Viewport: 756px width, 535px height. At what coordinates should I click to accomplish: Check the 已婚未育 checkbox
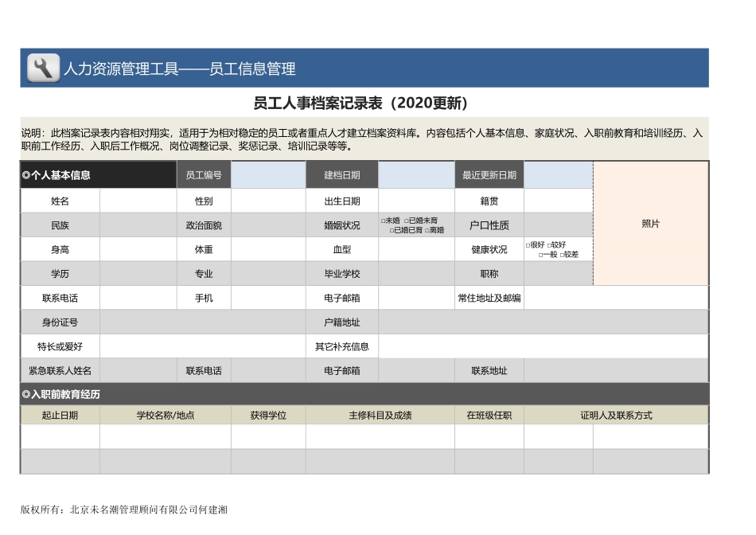pyautogui.click(x=407, y=221)
